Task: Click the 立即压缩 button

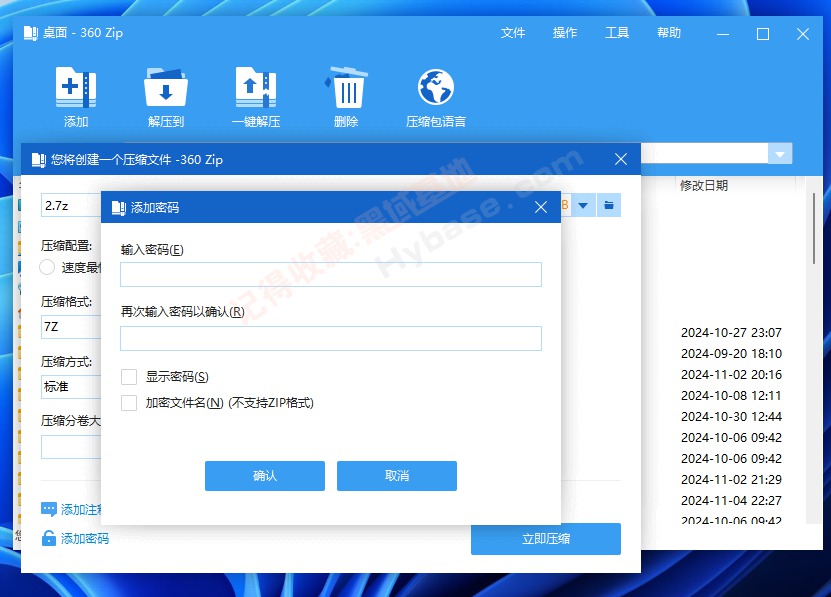Action: click(x=545, y=539)
